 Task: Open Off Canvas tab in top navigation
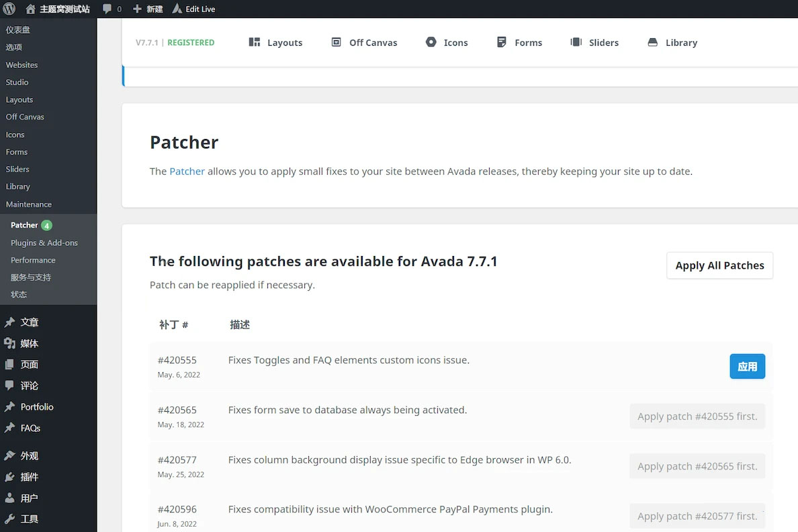(x=364, y=42)
